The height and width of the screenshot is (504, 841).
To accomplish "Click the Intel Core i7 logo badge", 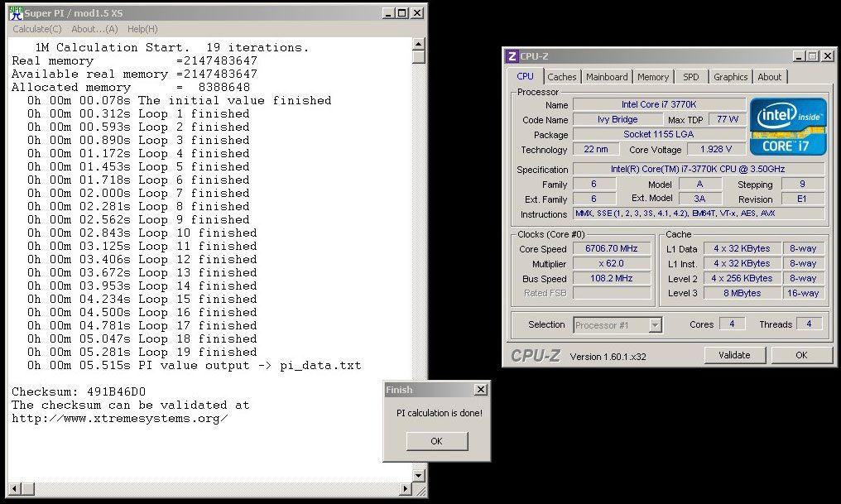I will tap(788, 127).
